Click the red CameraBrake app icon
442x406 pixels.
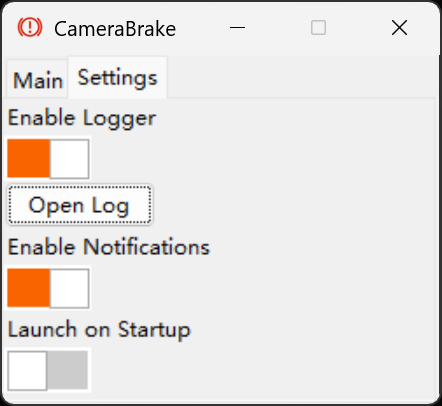point(30,27)
